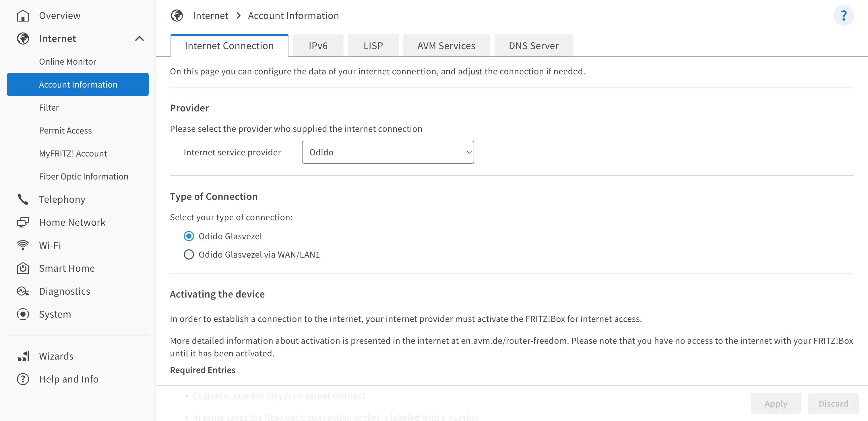
Task: Click the Required Entries text
Action: tap(203, 370)
